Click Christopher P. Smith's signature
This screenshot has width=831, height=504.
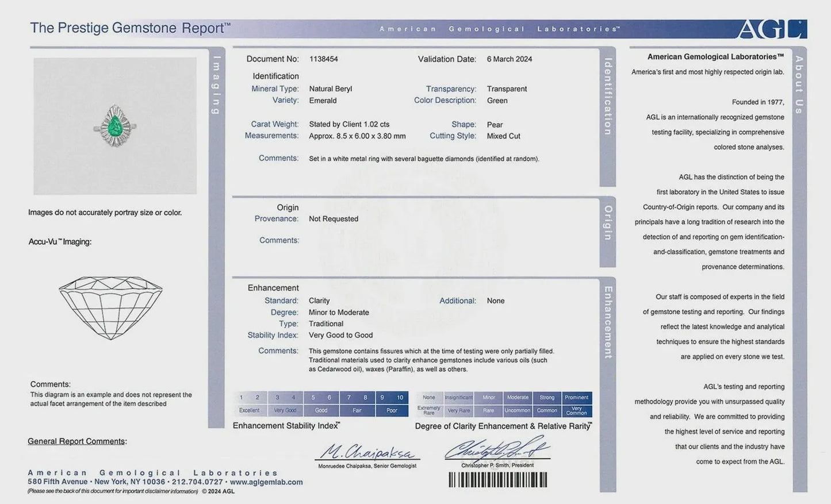click(497, 449)
